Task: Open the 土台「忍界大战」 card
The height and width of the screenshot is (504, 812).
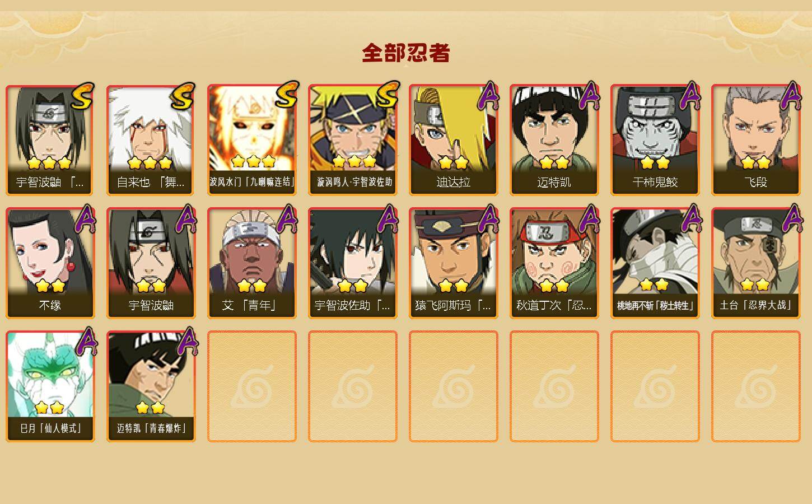Action: coord(755,263)
